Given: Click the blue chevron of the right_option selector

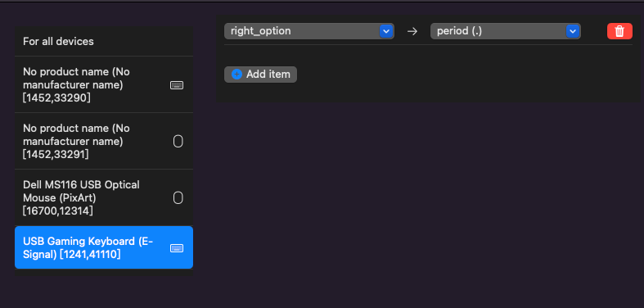Looking at the screenshot, I should tap(386, 31).
